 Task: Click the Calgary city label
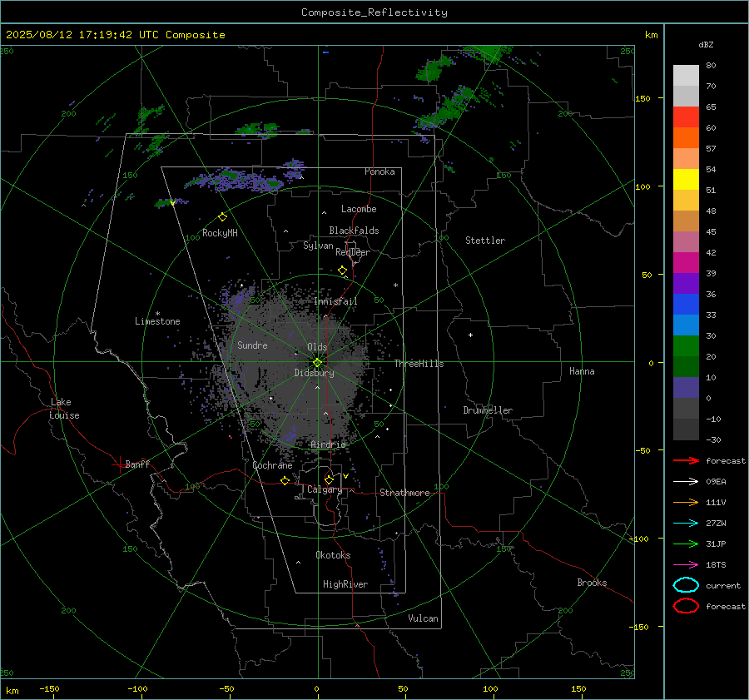(x=325, y=489)
